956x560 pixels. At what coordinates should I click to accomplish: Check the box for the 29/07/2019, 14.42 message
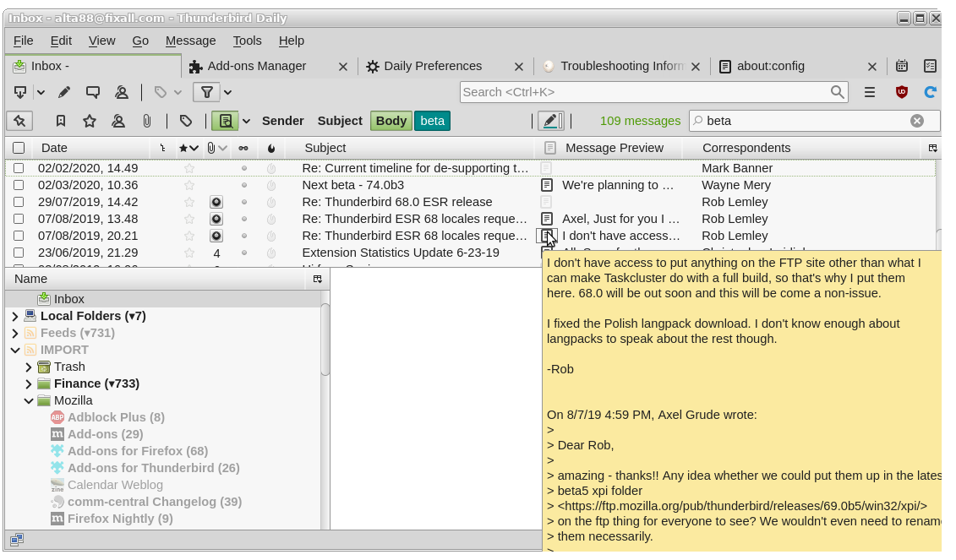(19, 202)
